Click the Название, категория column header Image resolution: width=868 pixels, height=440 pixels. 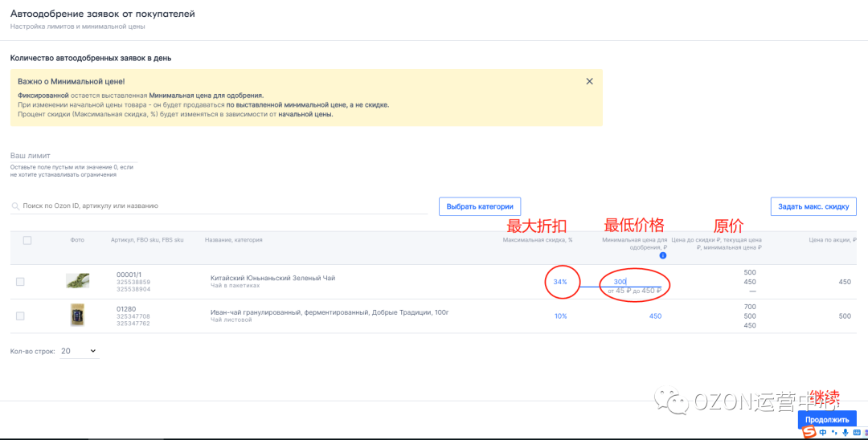coord(234,240)
